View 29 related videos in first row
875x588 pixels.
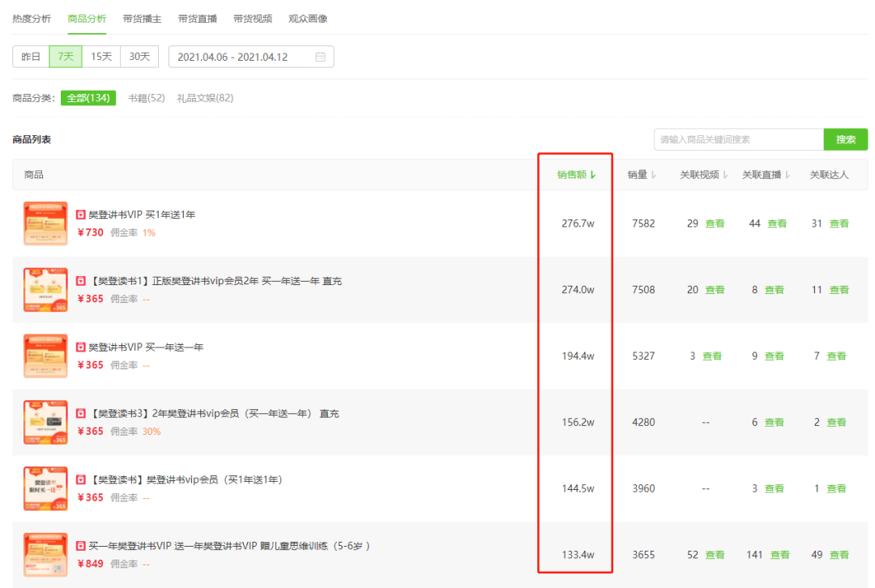[715, 224]
